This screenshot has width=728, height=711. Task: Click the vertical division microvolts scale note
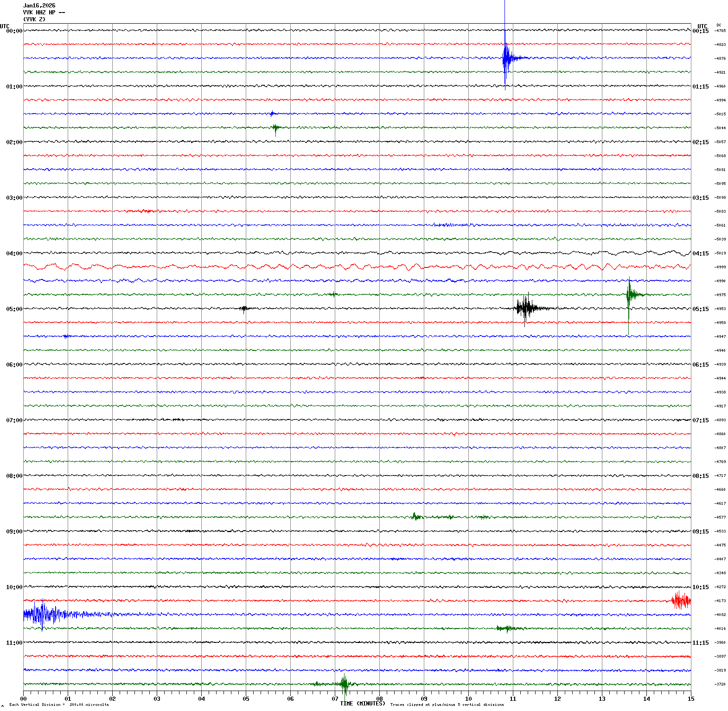[59, 705]
